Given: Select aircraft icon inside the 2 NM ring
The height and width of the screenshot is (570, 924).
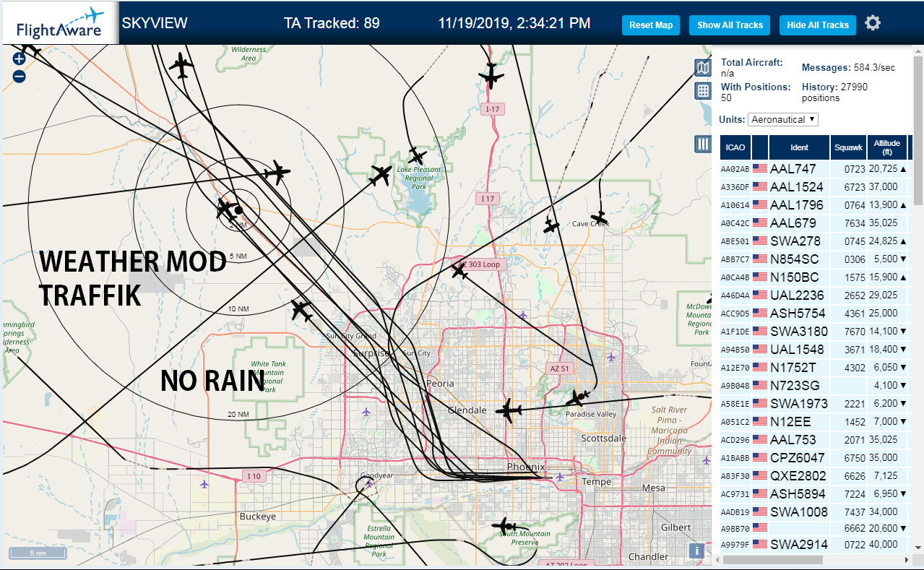Looking at the screenshot, I should click(228, 210).
